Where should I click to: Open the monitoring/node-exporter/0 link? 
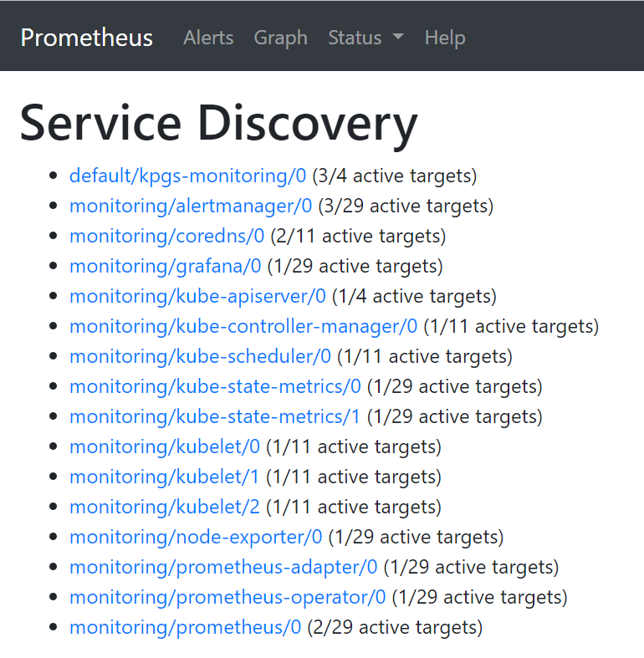(196, 537)
